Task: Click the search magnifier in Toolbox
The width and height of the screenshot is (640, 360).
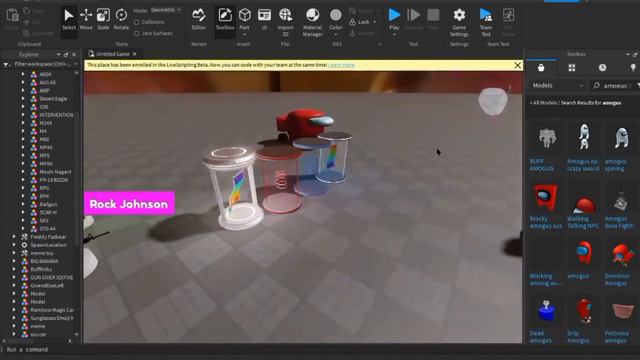Action: pyautogui.click(x=596, y=86)
